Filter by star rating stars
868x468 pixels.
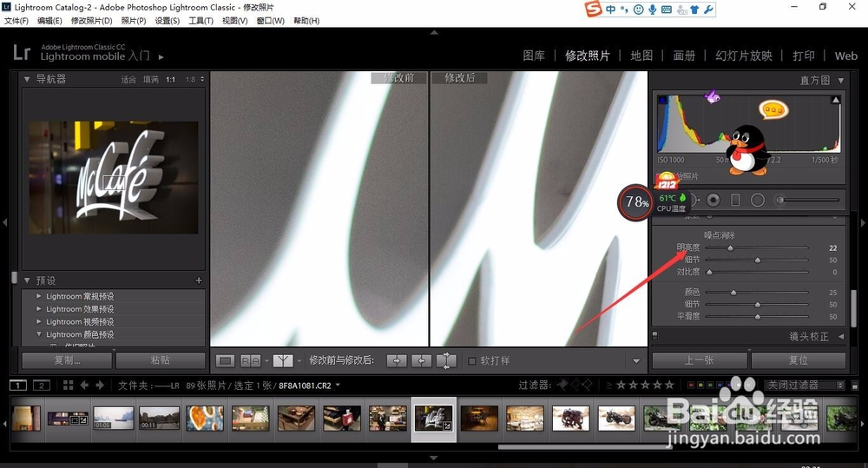point(646,385)
